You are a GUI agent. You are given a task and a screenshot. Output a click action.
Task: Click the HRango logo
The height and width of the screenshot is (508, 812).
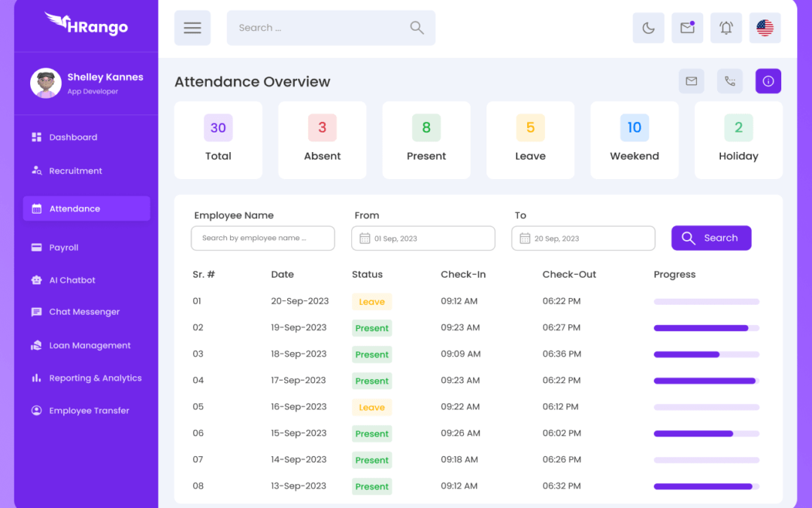pyautogui.click(x=86, y=24)
